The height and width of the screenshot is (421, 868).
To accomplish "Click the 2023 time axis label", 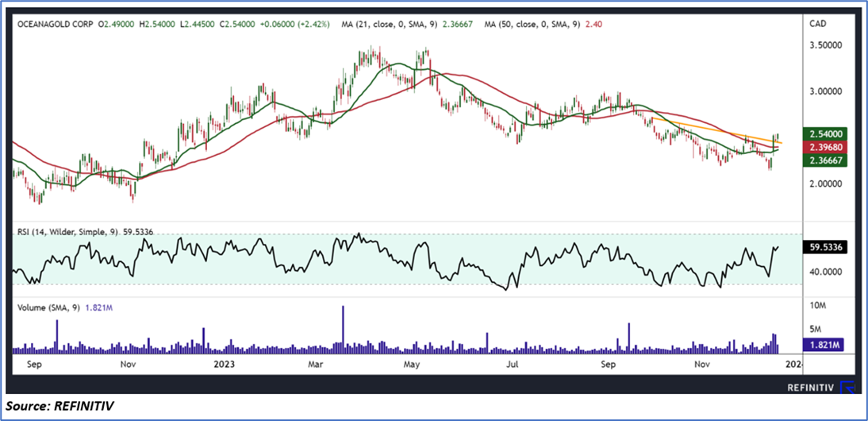I will [225, 365].
